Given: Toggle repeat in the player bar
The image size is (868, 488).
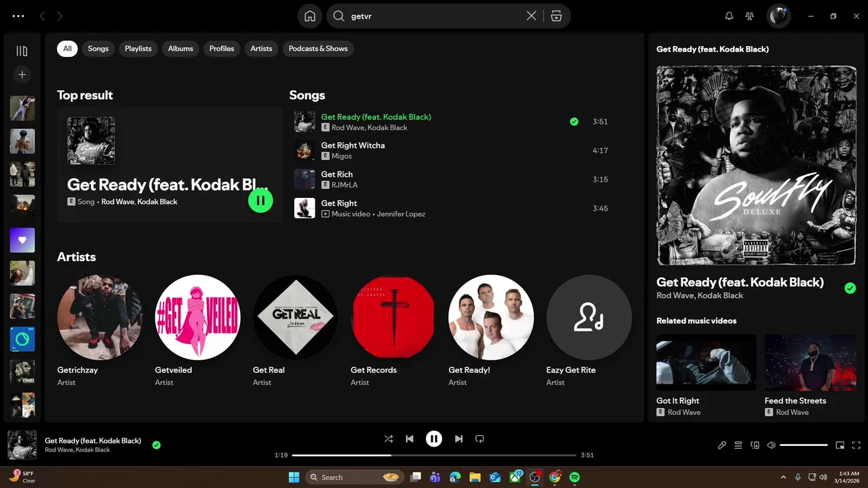Looking at the screenshot, I should (479, 439).
